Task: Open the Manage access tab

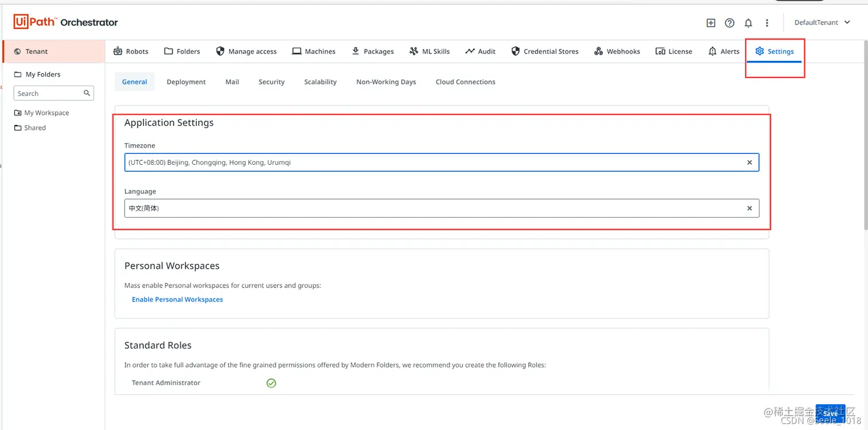Action: (x=246, y=51)
